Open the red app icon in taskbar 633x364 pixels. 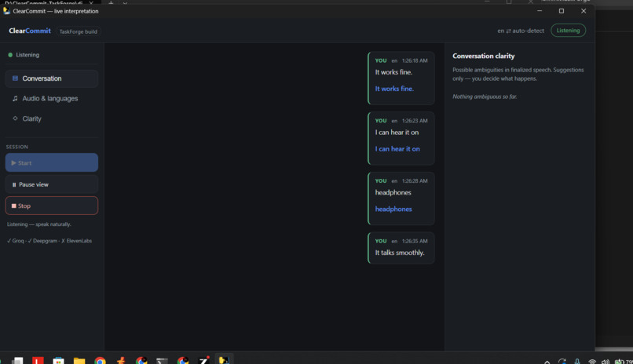(38, 360)
